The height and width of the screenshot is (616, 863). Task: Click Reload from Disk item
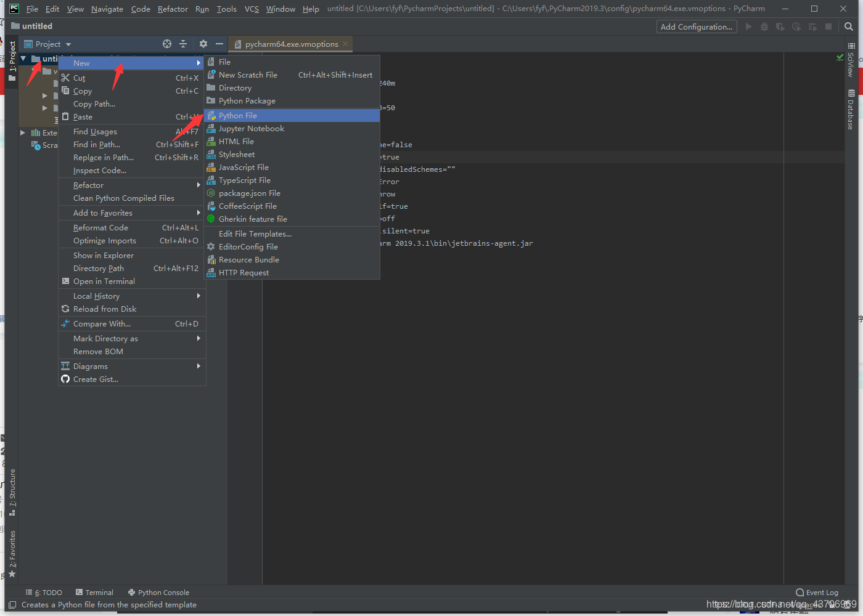click(131, 309)
